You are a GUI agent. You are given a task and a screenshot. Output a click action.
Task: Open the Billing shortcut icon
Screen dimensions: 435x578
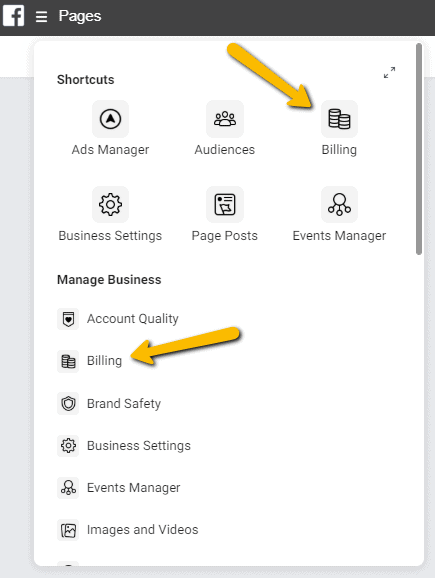[x=339, y=119]
